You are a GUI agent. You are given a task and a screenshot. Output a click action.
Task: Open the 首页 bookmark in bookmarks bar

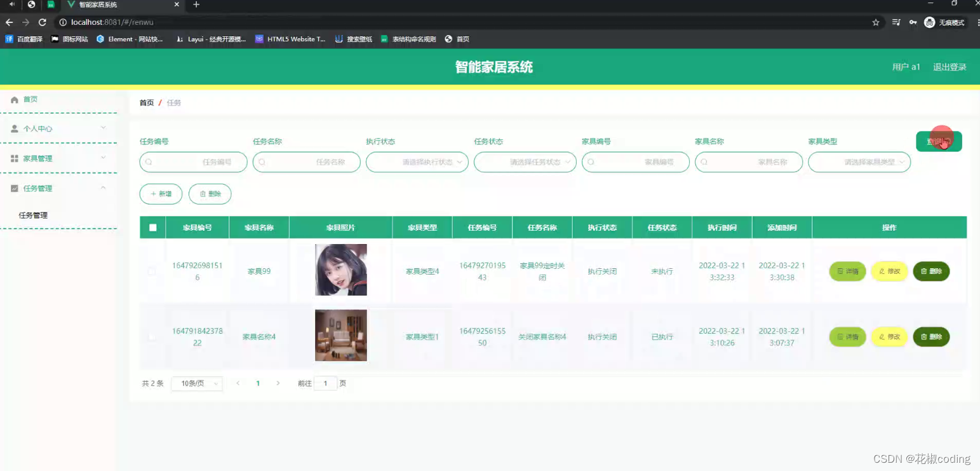tap(457, 39)
